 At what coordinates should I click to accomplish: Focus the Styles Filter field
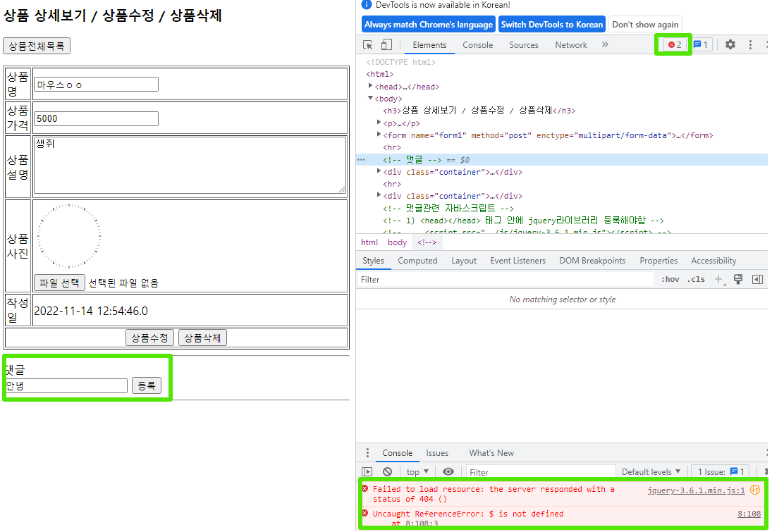tap(505, 280)
